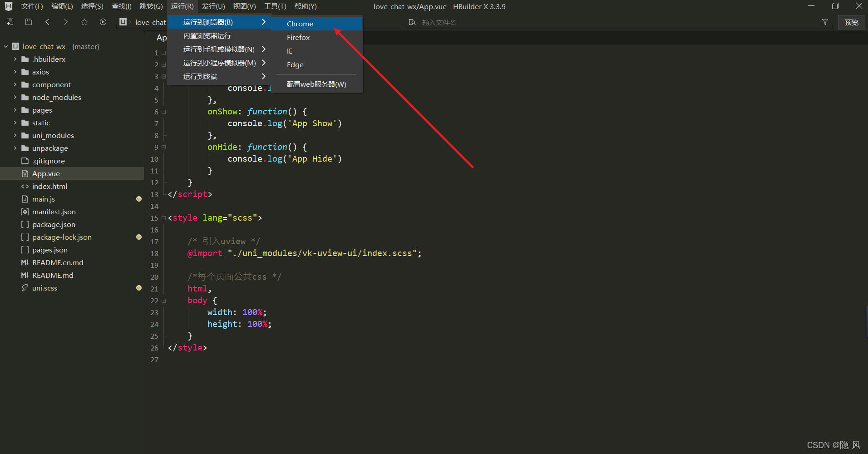Expand the component folder
The image size is (868, 454).
pyautogui.click(x=15, y=84)
